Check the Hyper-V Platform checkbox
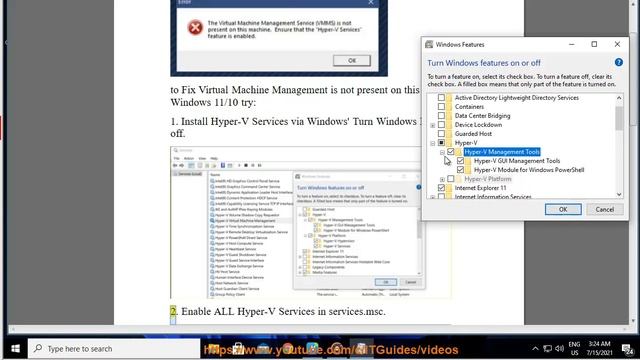This screenshot has width=640, height=360. click(x=451, y=179)
